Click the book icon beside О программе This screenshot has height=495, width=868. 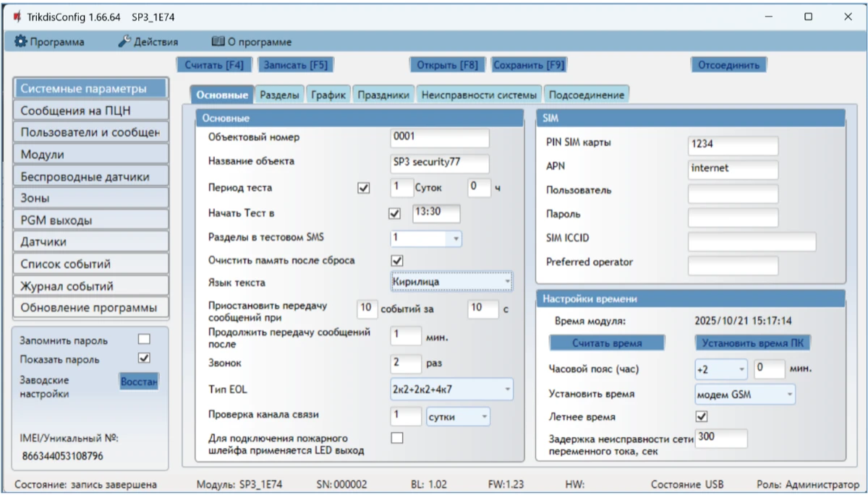[218, 42]
